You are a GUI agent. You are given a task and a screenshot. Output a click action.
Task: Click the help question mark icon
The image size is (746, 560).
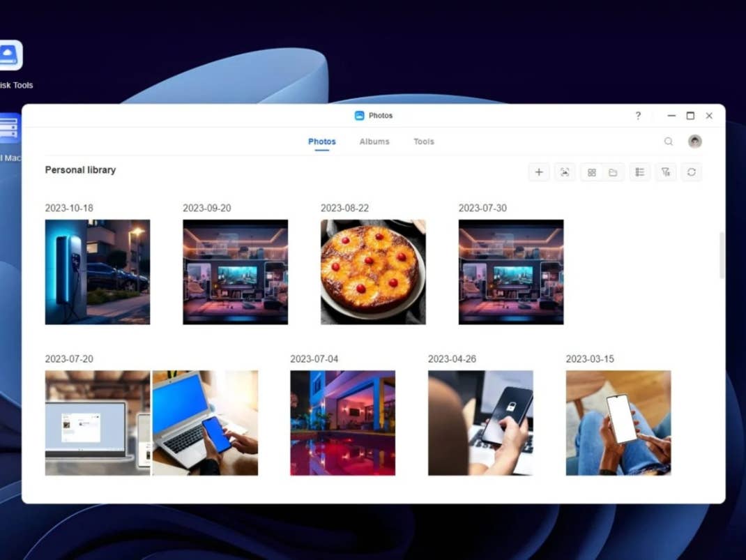(638, 116)
